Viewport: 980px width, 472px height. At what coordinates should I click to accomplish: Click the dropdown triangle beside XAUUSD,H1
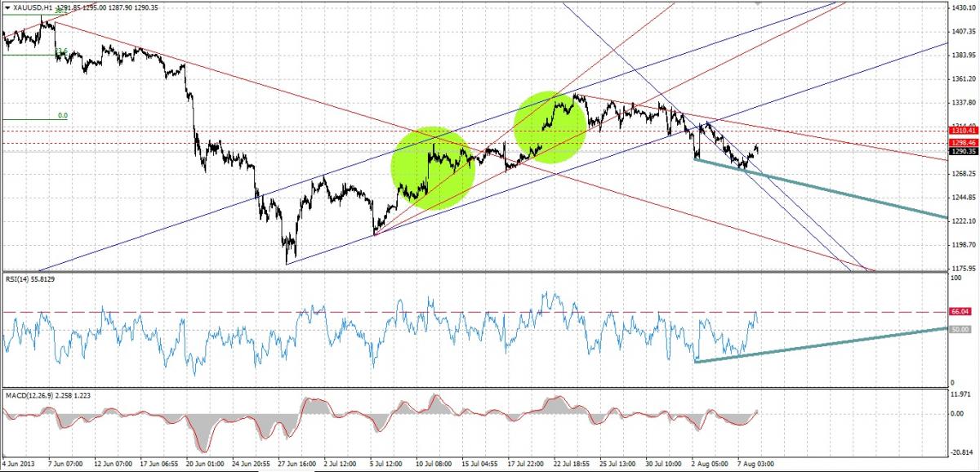7,7
